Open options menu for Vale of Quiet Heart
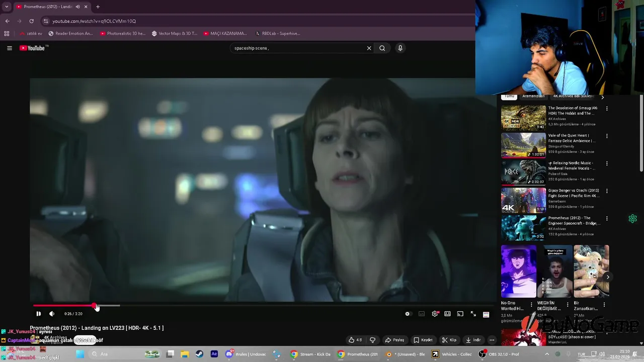 pos(607,136)
